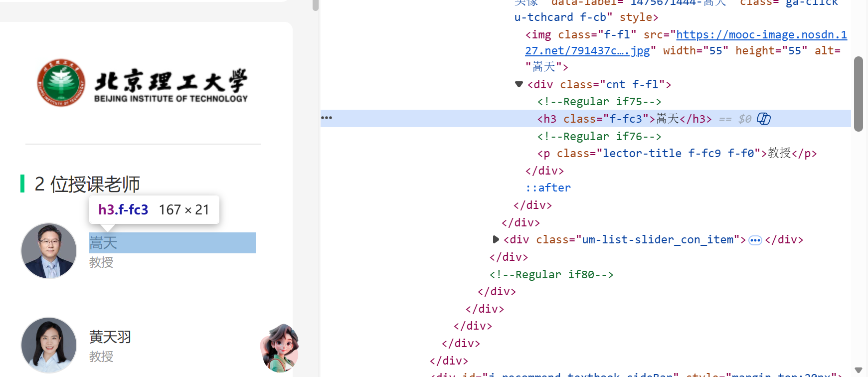Expand the um-list-slider_con_item div node

tap(496, 239)
